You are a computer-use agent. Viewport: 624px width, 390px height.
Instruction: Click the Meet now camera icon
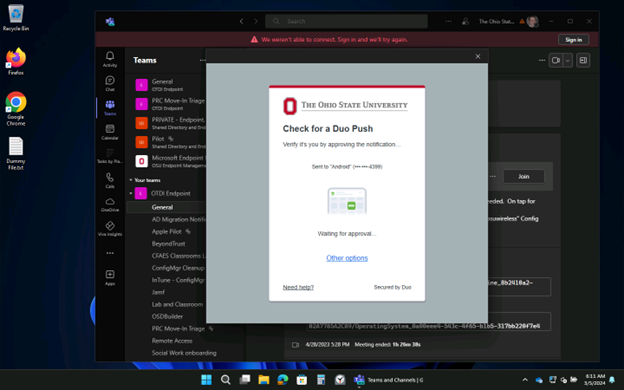pyautogui.click(x=556, y=60)
